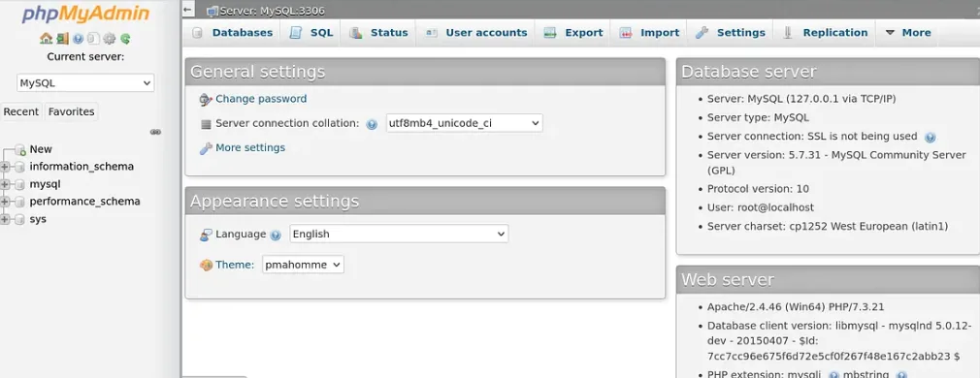Click the database icon beside performance_schema
The width and height of the screenshot is (980, 378).
click(x=20, y=202)
